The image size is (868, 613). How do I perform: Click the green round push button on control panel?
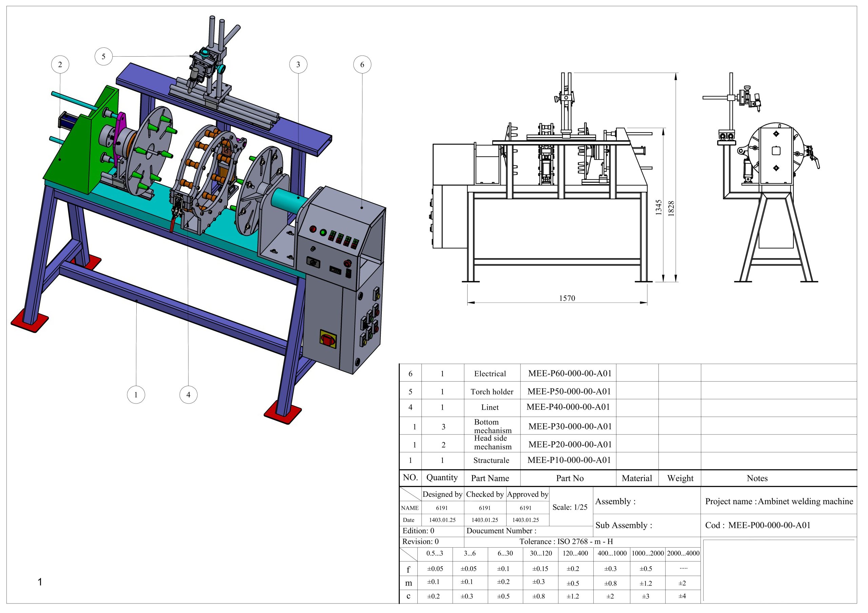[x=323, y=232]
